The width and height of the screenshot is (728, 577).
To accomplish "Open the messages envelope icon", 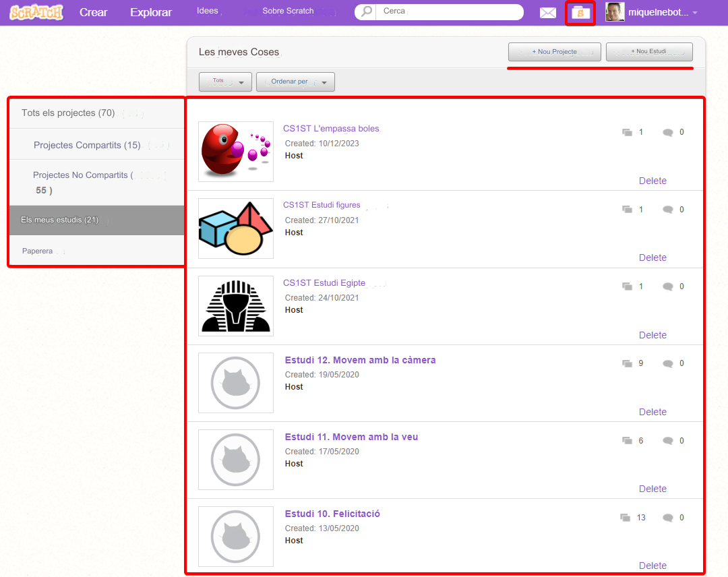I will (x=547, y=13).
